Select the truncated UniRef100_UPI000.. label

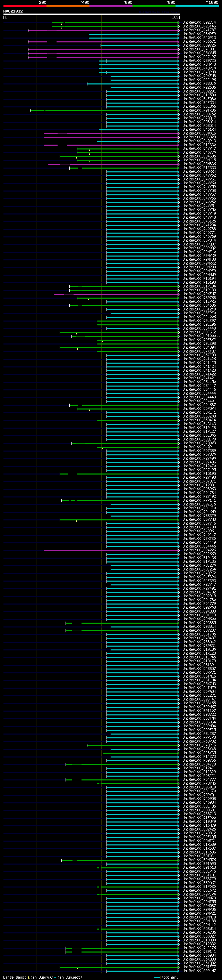[201, 336]
